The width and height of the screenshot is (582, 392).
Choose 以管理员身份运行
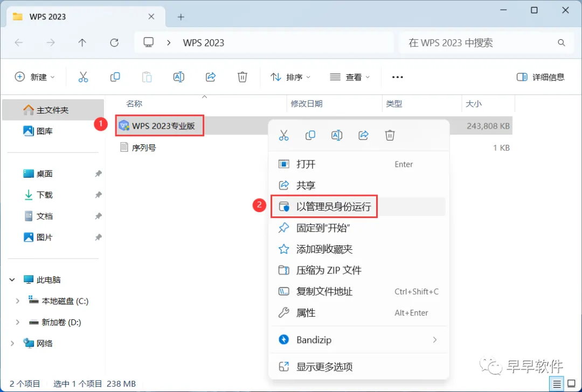(x=358, y=207)
